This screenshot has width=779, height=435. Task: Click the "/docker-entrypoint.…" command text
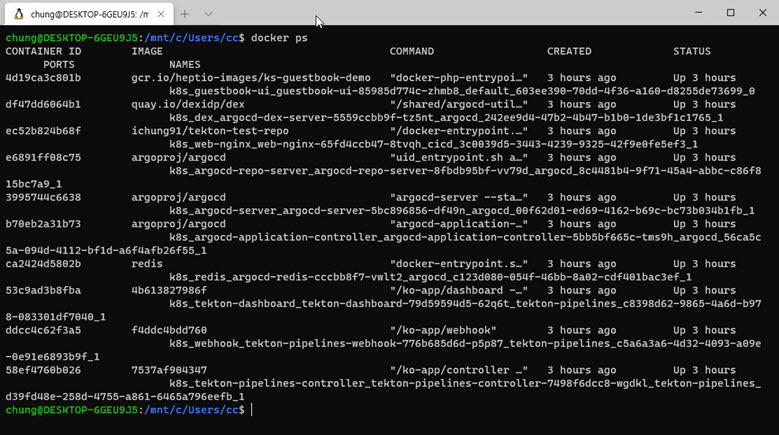459,131
